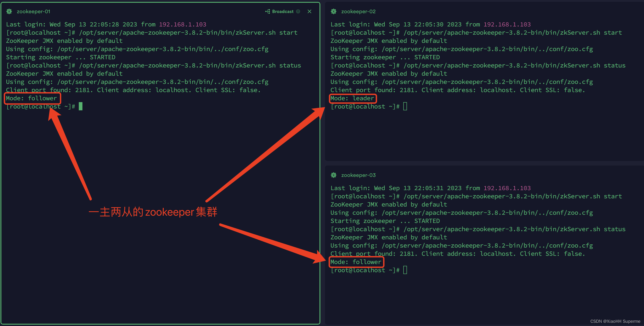Click 'Last login' 22:05:31 line in zookeeper-03

pos(431,188)
